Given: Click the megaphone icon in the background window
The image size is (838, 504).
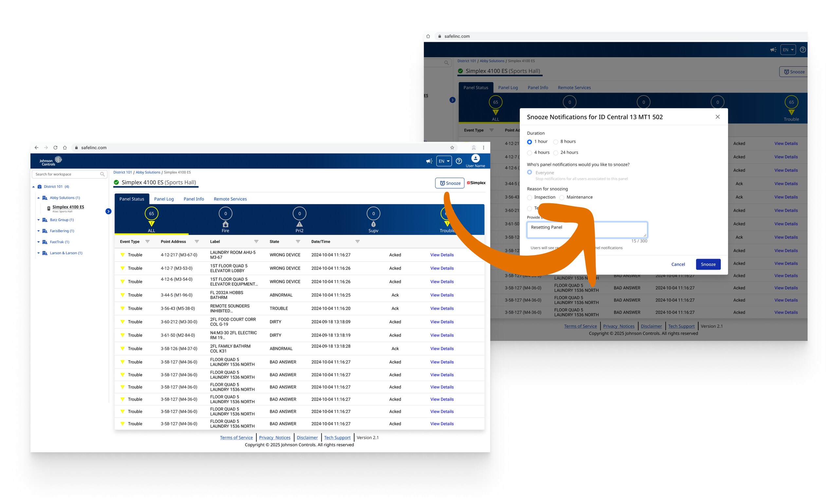Looking at the screenshot, I should point(773,50).
